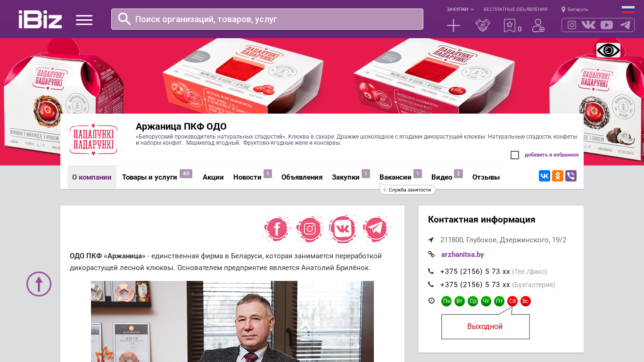Expand the 'Закупки' dropdown in top bar
This screenshot has width=644, height=362.
click(460, 9)
